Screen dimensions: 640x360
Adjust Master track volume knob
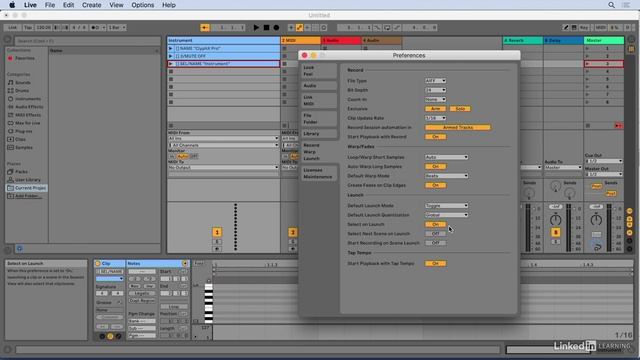(596, 220)
